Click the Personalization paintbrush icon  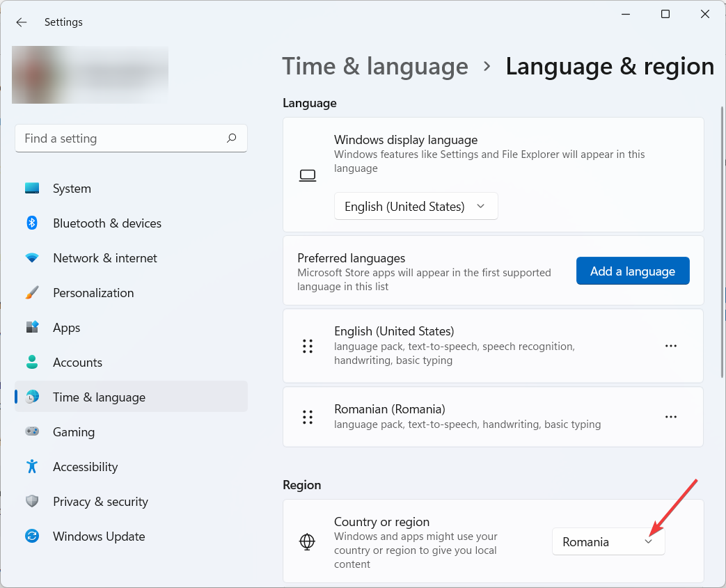pyautogui.click(x=32, y=293)
